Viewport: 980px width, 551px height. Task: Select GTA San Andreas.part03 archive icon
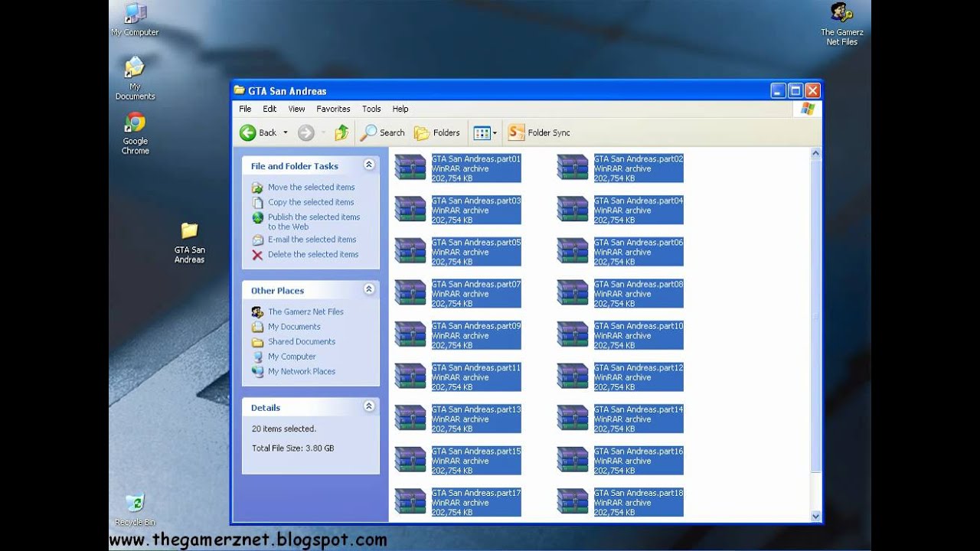410,210
